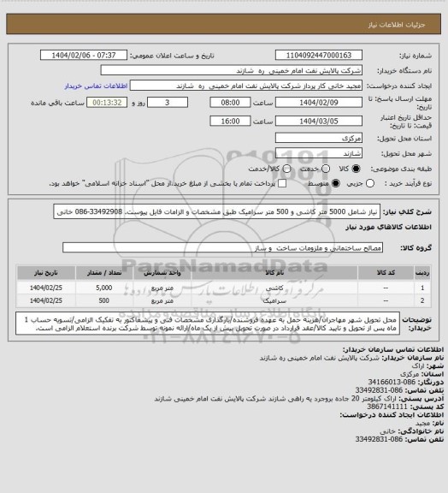Image resolution: width=448 pixels, height=493 pixels.
Task: Click the buyer organization name field
Action: (231, 70)
